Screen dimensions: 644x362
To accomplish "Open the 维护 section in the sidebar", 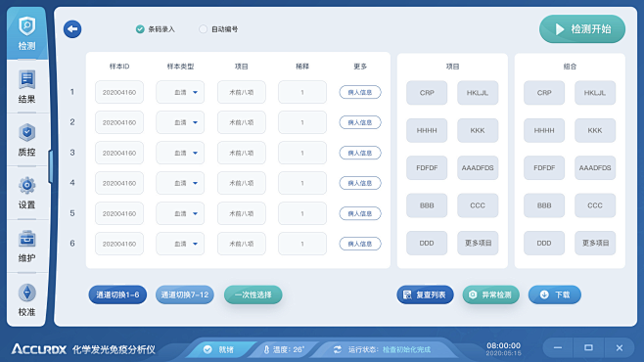I will pyautogui.click(x=26, y=247).
